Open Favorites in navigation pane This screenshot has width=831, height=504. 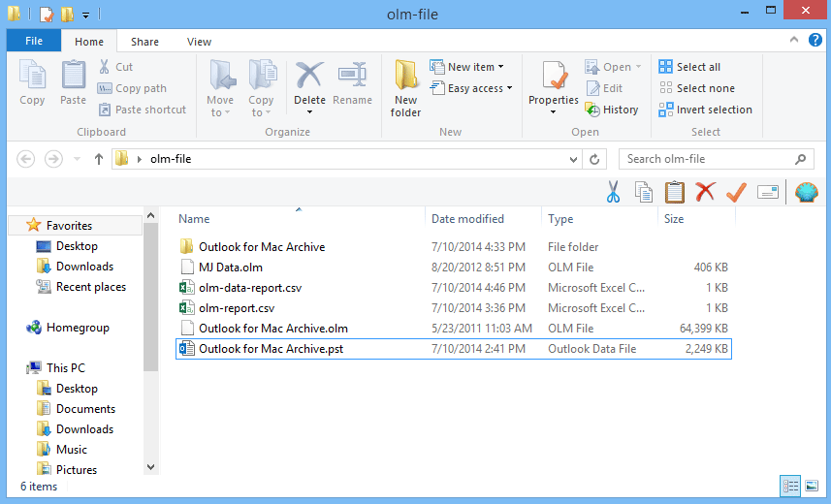(x=69, y=225)
